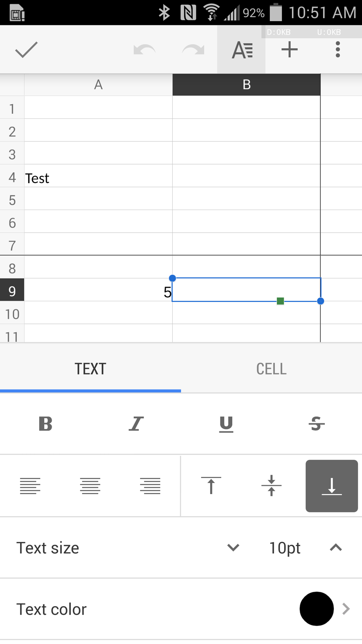Open the overflow menu

click(x=337, y=49)
